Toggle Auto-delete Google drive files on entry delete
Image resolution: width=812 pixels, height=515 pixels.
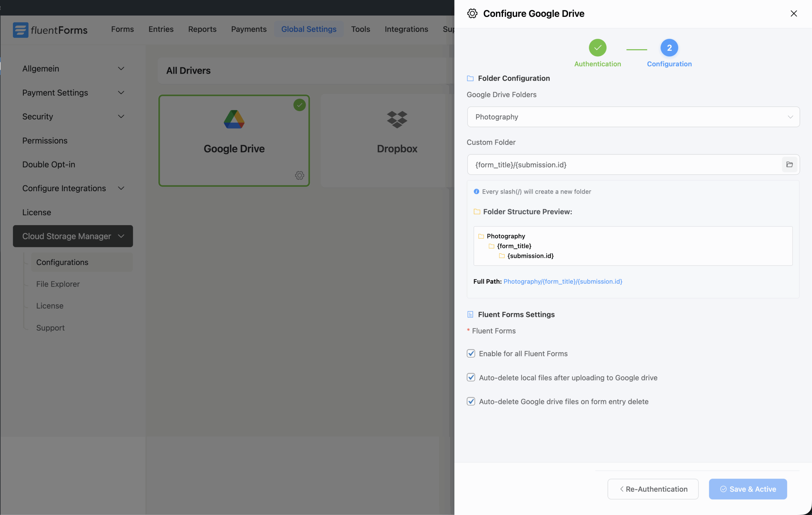[471, 401]
